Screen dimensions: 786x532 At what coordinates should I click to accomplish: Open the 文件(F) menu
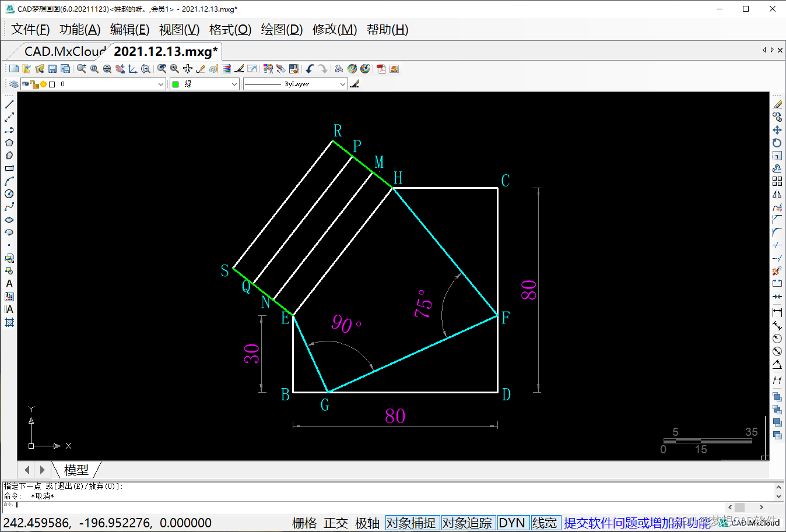coord(30,29)
